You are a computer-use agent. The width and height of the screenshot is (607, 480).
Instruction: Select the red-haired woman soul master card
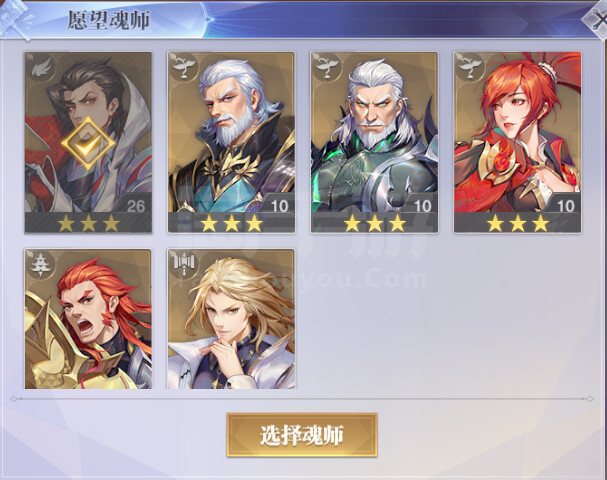pos(518,142)
